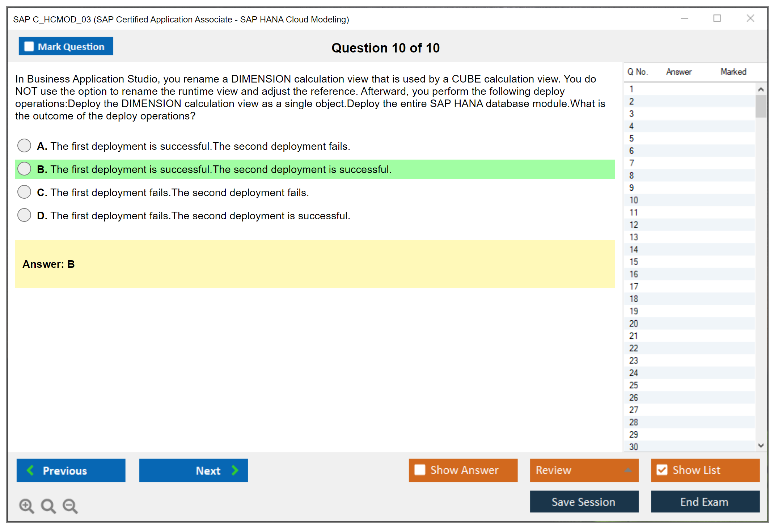Image resolution: width=778 pixels, height=532 pixels.
Task: Minimize the exam window
Action: (x=684, y=18)
